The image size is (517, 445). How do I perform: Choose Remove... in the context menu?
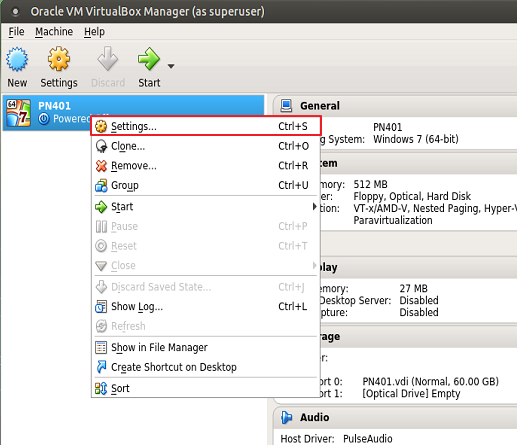coord(206,166)
